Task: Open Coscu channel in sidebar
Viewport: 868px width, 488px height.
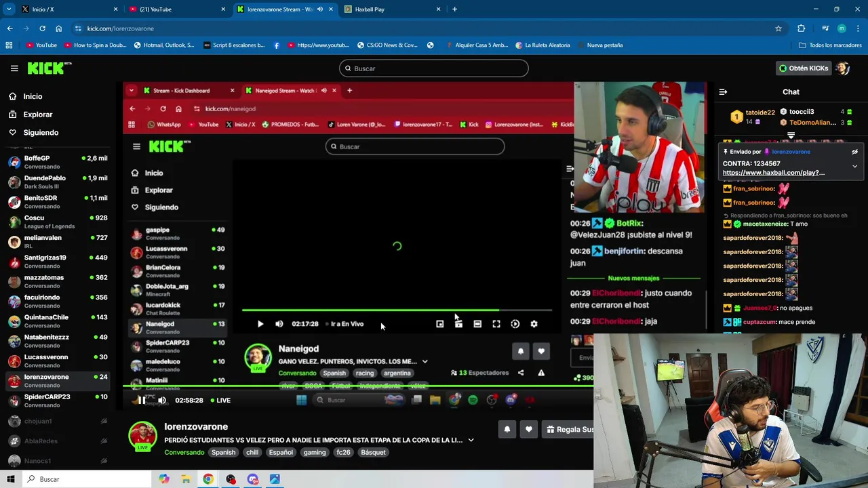Action: click(58, 222)
